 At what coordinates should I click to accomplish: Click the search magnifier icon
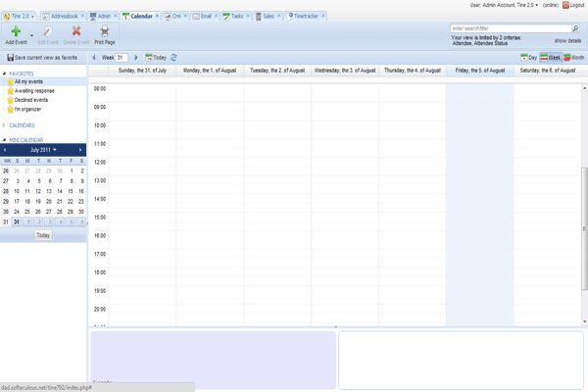pyautogui.click(x=575, y=29)
